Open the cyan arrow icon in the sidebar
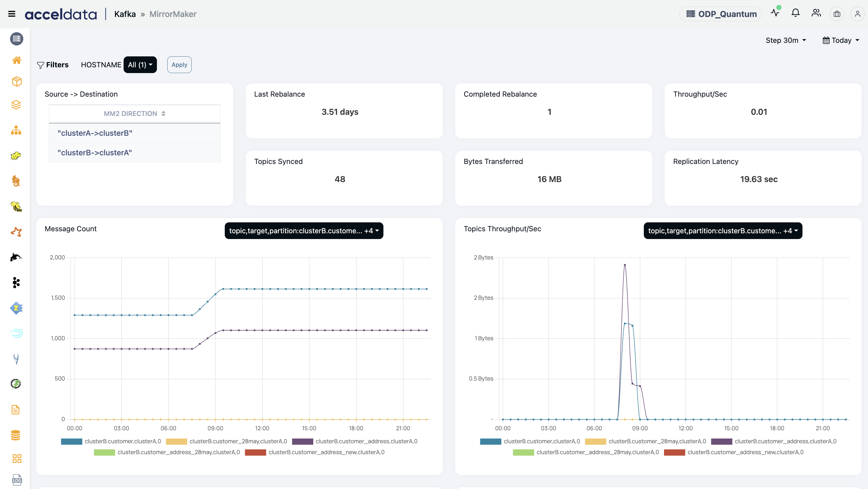The width and height of the screenshot is (868, 489). 16,333
